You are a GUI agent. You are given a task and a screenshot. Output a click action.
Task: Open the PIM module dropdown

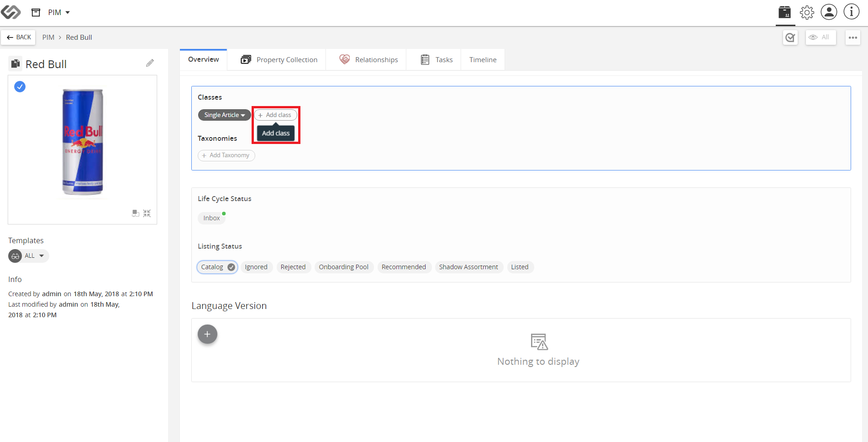59,12
